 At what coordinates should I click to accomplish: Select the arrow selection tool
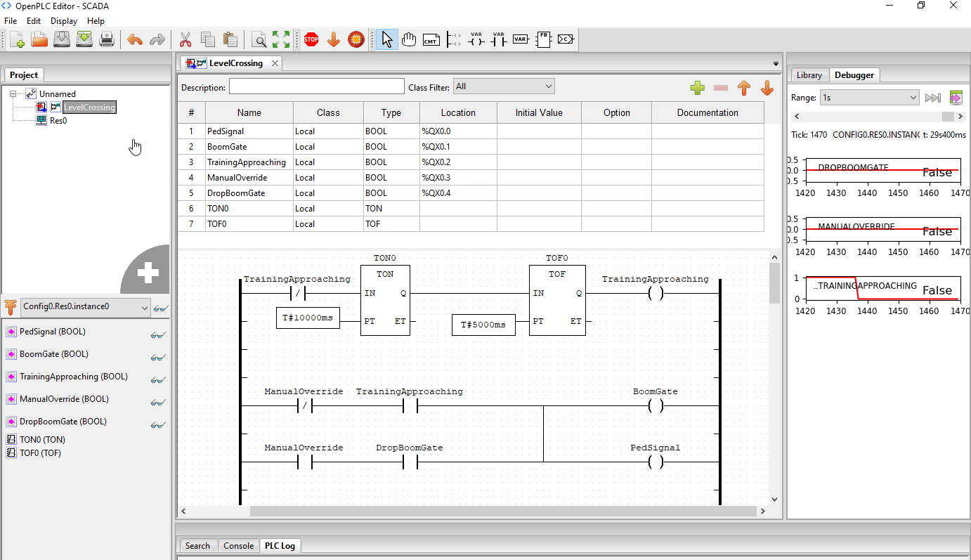point(387,39)
